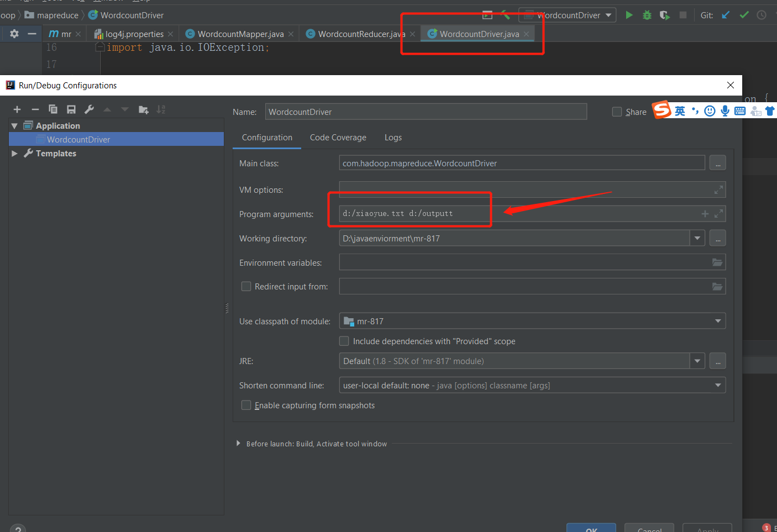Image resolution: width=777 pixels, height=532 pixels.
Task: Close the Run/Debug Configurations dialog
Action: (x=731, y=85)
